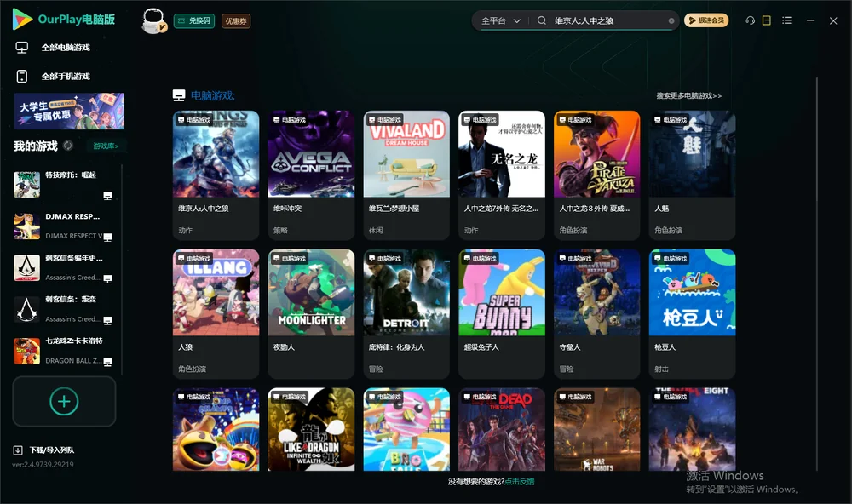Select 七龙珠Z:卡卡洛特 in my games

point(64,351)
